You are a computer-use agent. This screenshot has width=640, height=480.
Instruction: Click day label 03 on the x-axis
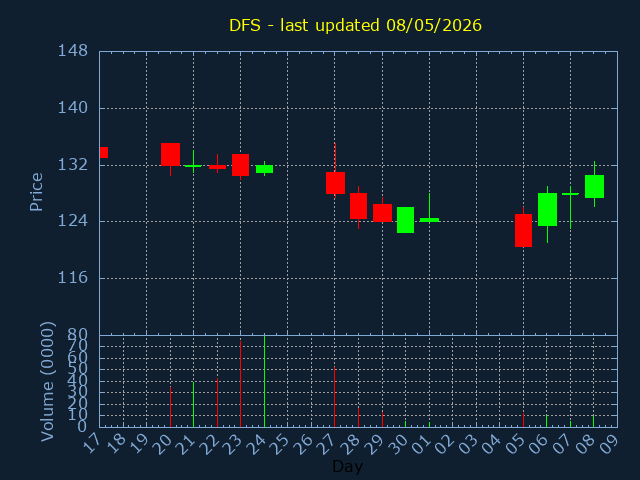click(470, 444)
